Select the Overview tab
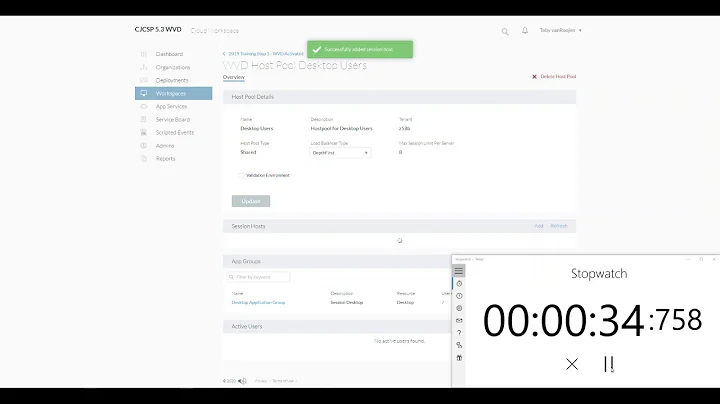 click(234, 77)
